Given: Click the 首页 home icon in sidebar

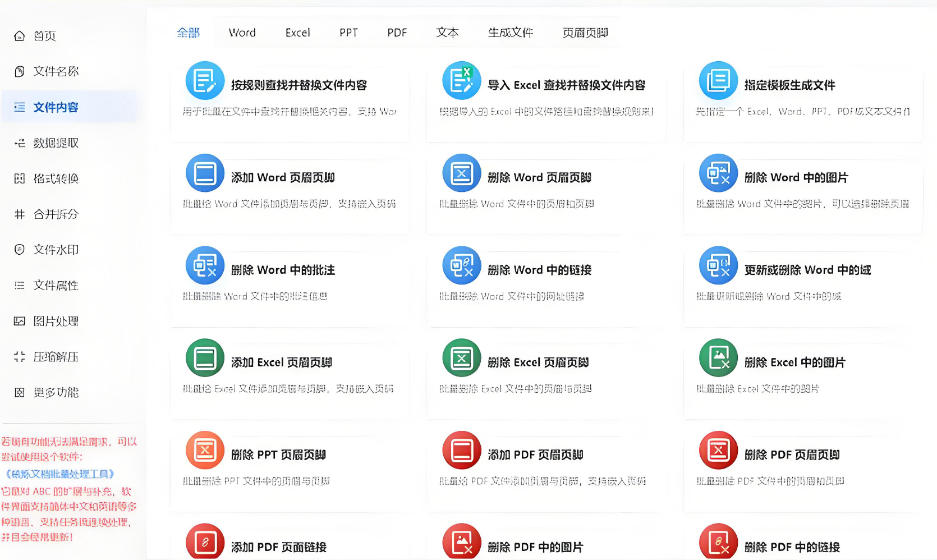Looking at the screenshot, I should (x=20, y=36).
